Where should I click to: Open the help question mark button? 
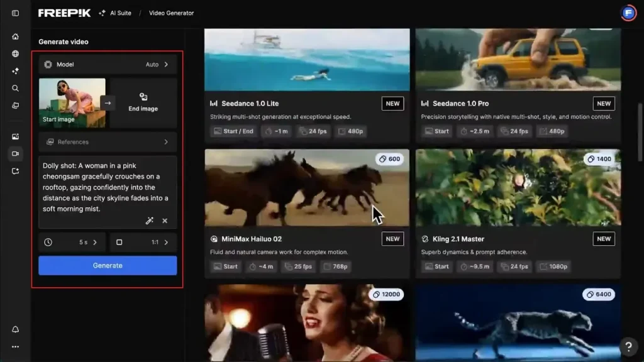point(628,347)
